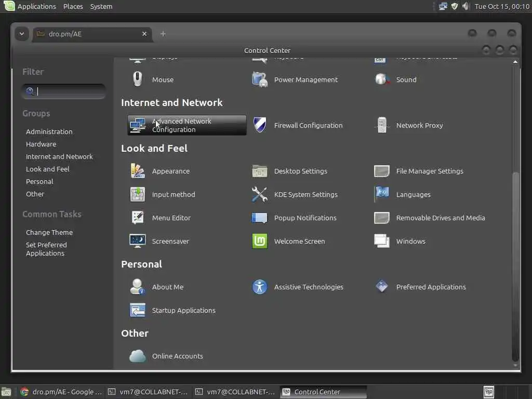The width and height of the screenshot is (532, 399).
Task: Open Power Management icon
Action: pos(260,79)
